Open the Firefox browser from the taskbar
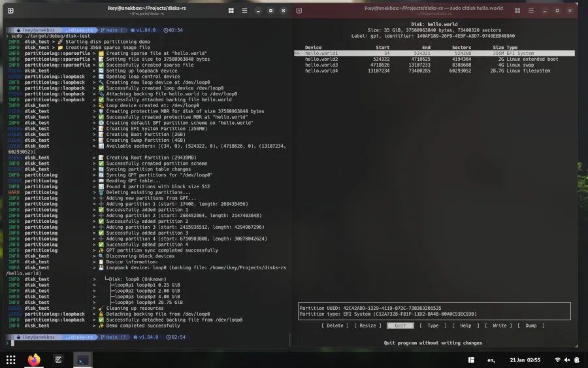 click(x=33, y=360)
